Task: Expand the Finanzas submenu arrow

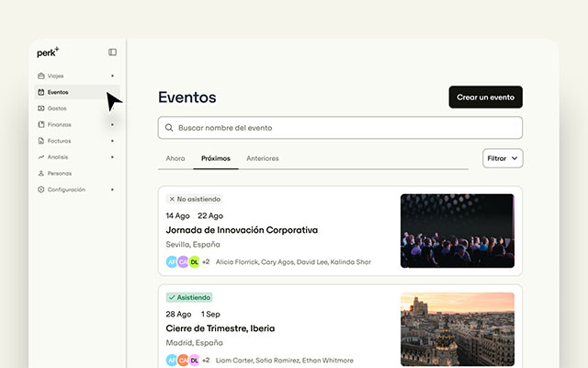Action: pyautogui.click(x=113, y=124)
